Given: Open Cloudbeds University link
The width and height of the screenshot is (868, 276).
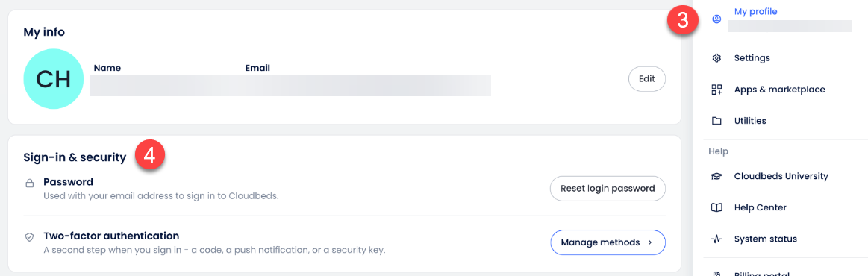Looking at the screenshot, I should pyautogui.click(x=781, y=177).
